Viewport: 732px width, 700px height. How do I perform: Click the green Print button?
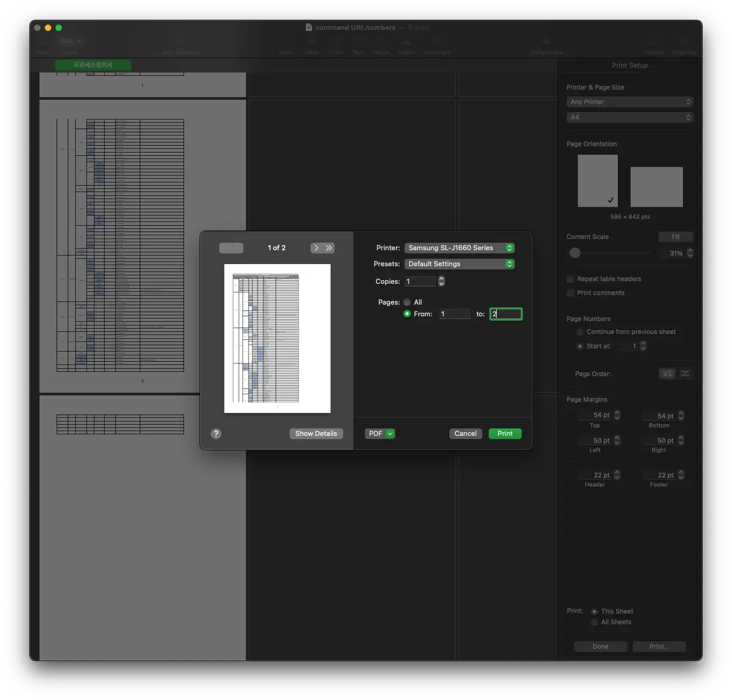click(505, 434)
